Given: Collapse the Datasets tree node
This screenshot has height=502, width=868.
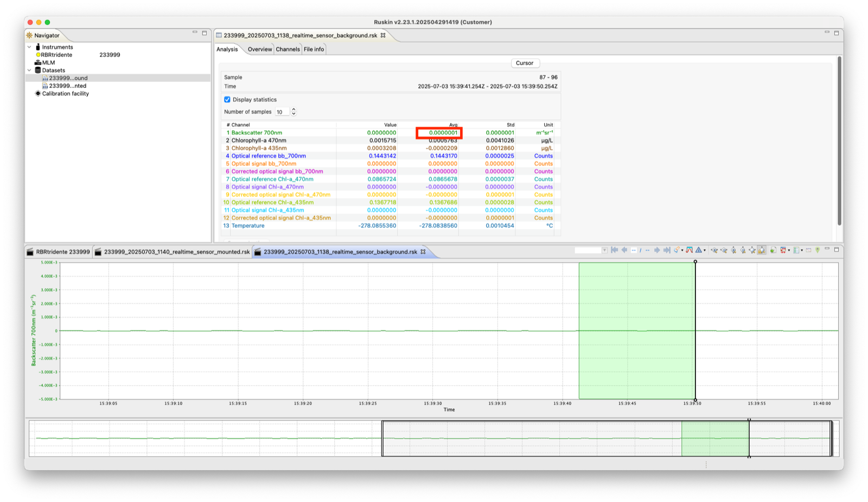Looking at the screenshot, I should [29, 70].
